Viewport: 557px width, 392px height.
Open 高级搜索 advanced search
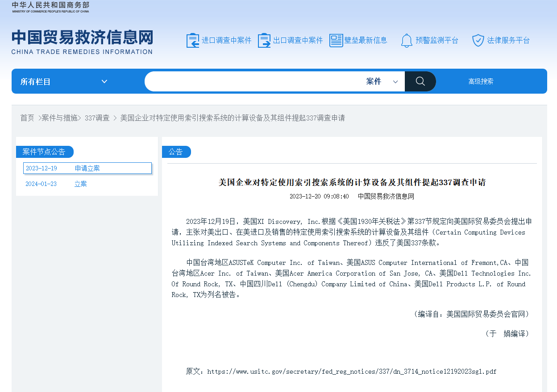pyautogui.click(x=481, y=81)
